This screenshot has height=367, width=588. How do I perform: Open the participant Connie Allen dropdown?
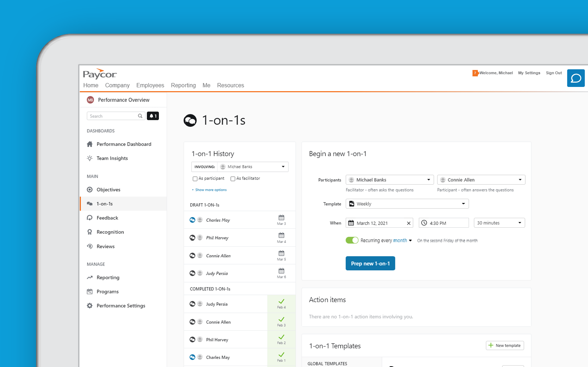481,180
